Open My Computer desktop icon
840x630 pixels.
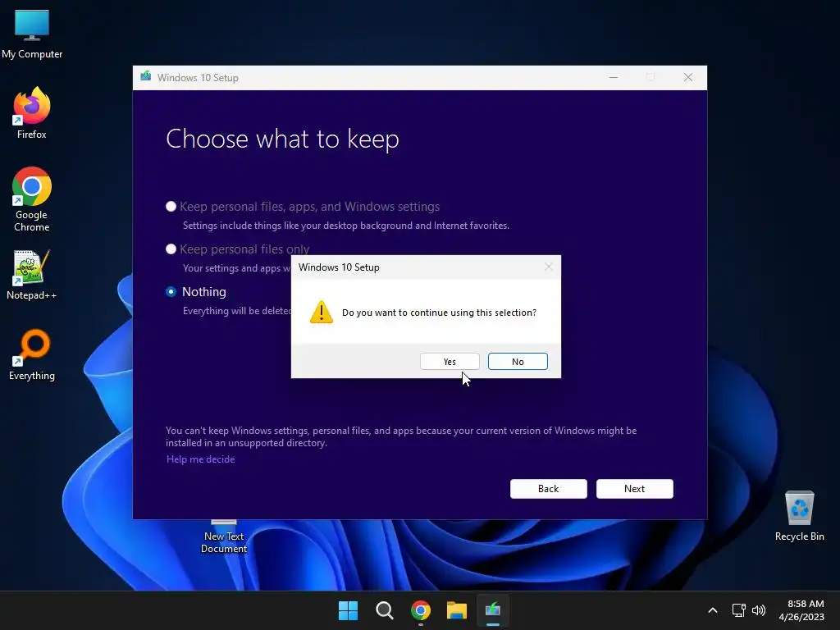pos(32,34)
